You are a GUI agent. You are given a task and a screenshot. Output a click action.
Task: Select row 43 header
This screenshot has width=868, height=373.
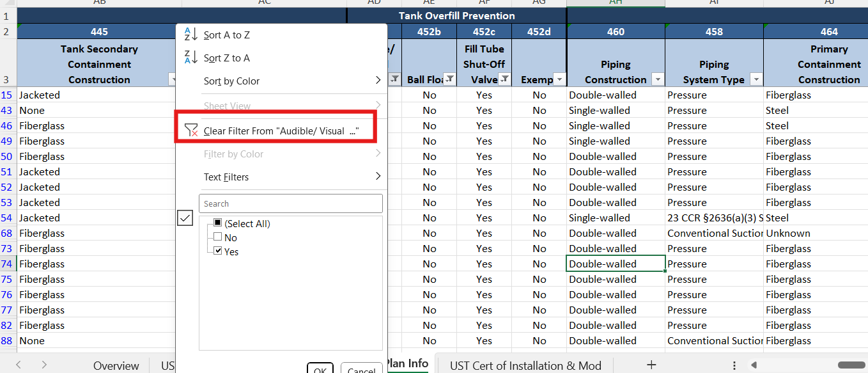pyautogui.click(x=8, y=110)
